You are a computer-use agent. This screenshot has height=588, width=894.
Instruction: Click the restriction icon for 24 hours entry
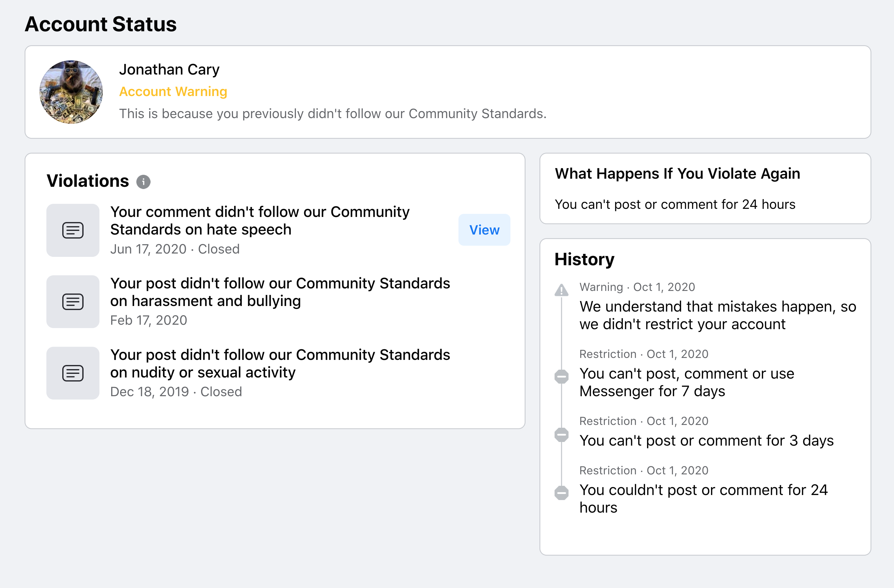pyautogui.click(x=562, y=493)
